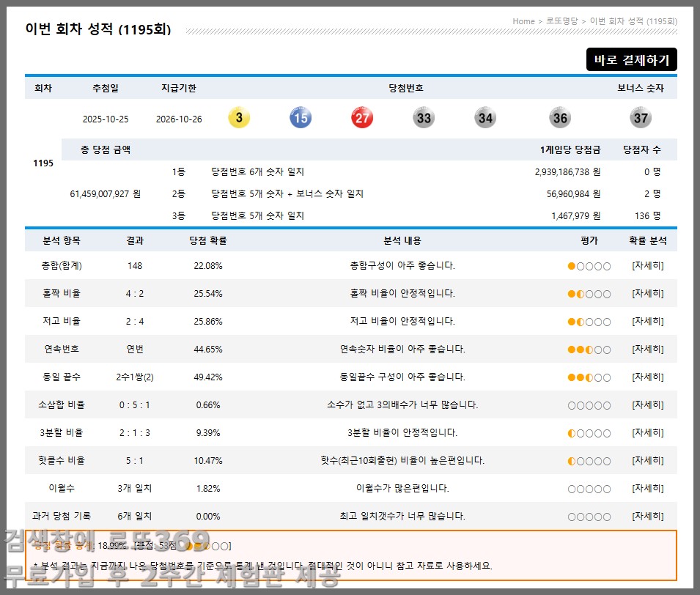Click the 2수1쌍(2) result cell
Viewport: 700px width, 595px height.
135,377
